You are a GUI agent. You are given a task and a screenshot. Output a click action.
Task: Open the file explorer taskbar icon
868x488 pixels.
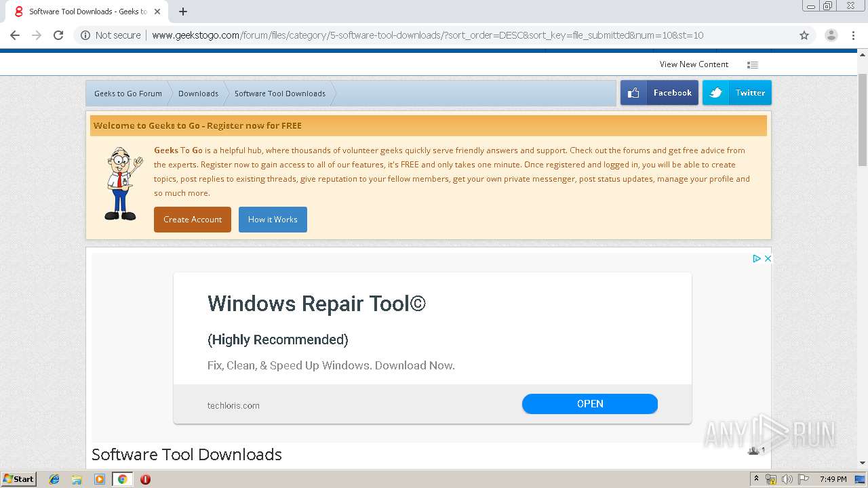[77, 479]
